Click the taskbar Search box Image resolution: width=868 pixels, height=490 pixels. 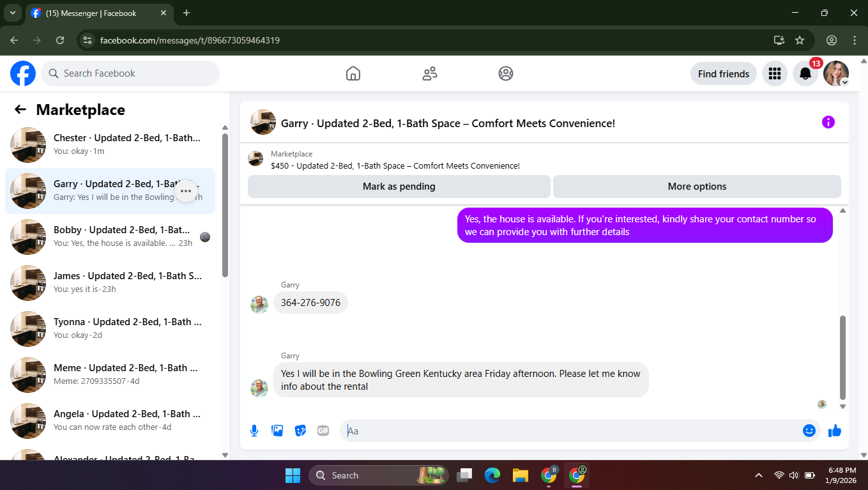pyautogui.click(x=379, y=475)
